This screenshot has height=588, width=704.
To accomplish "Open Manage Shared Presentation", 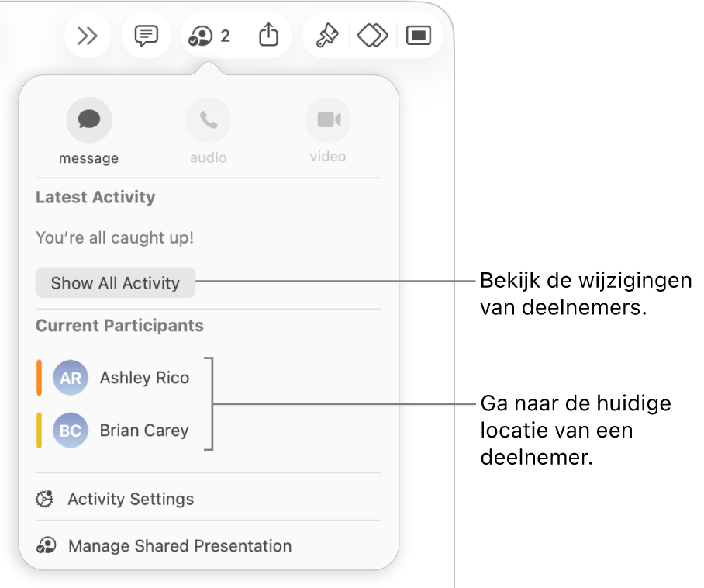I will coord(209,546).
